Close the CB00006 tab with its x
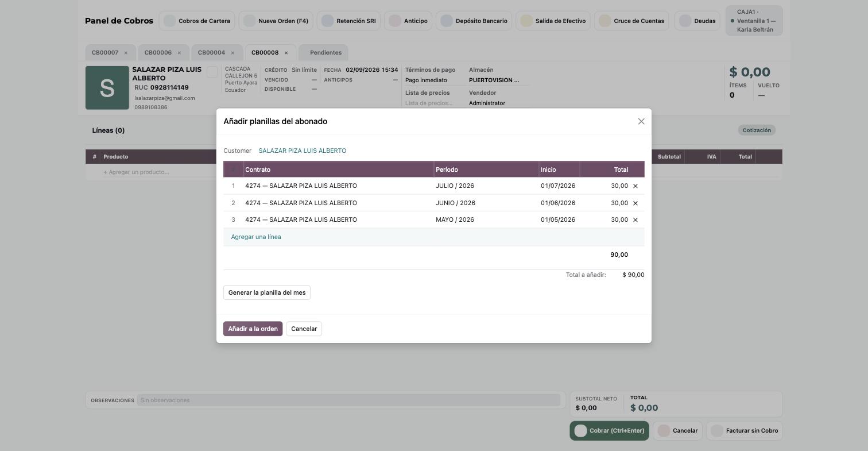This screenshot has width=868, height=451. click(x=179, y=53)
